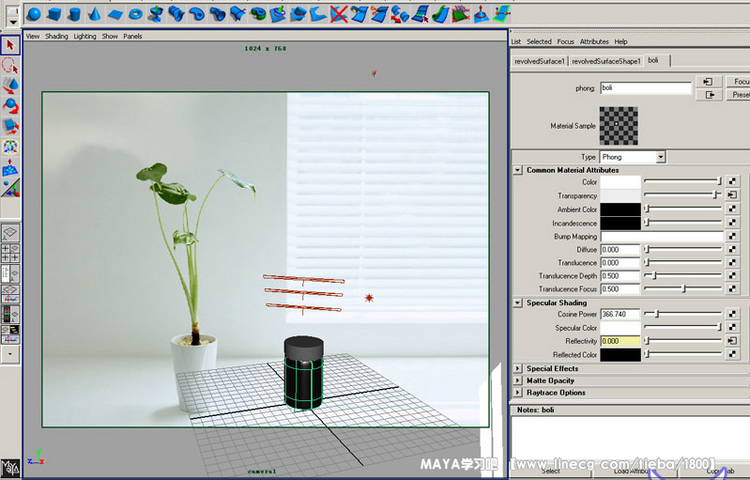750x480 pixels.
Task: Open Attribute Editor Selected menu
Action: (x=539, y=42)
